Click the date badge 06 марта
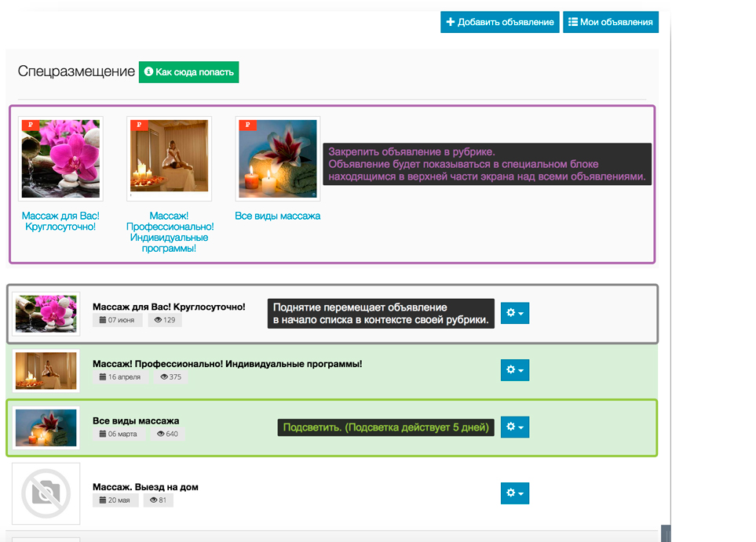This screenshot has width=756, height=542. click(x=118, y=434)
